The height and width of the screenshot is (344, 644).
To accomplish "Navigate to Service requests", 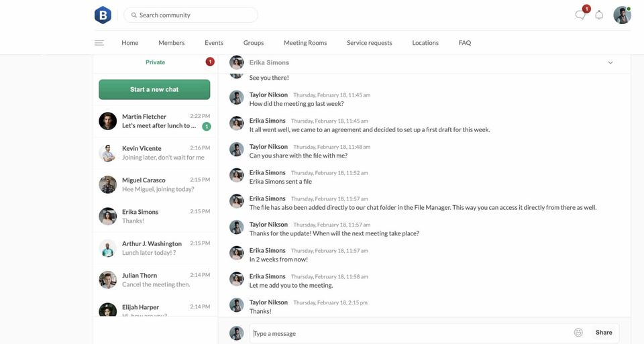I will [x=369, y=43].
